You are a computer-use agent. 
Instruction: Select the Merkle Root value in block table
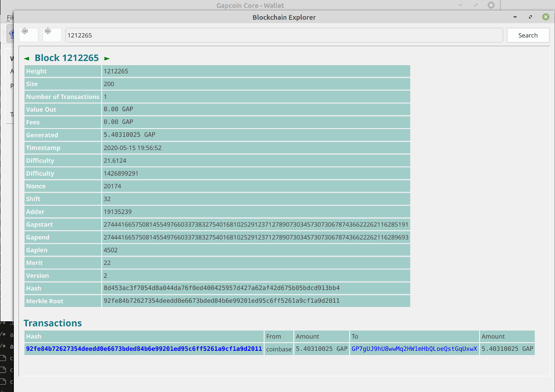point(222,301)
